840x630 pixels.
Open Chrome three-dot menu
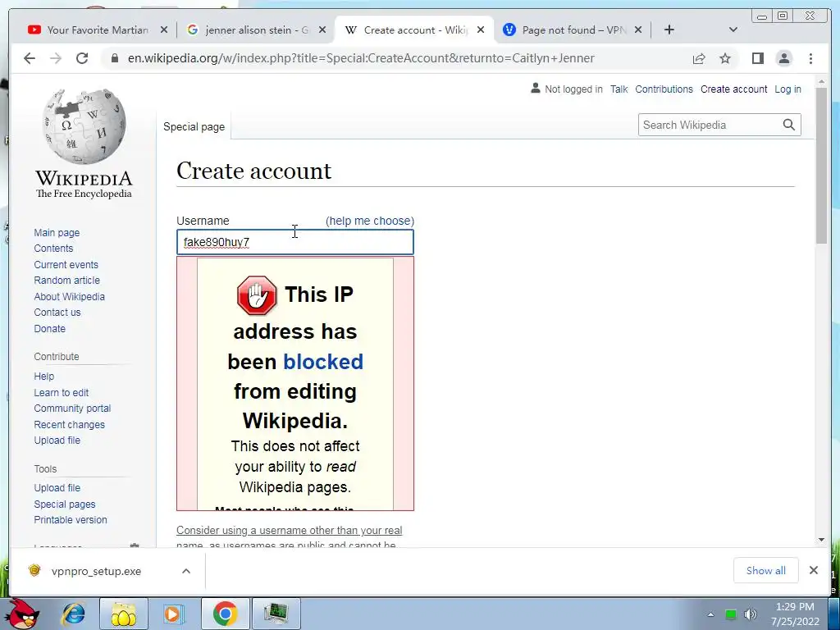coord(810,58)
